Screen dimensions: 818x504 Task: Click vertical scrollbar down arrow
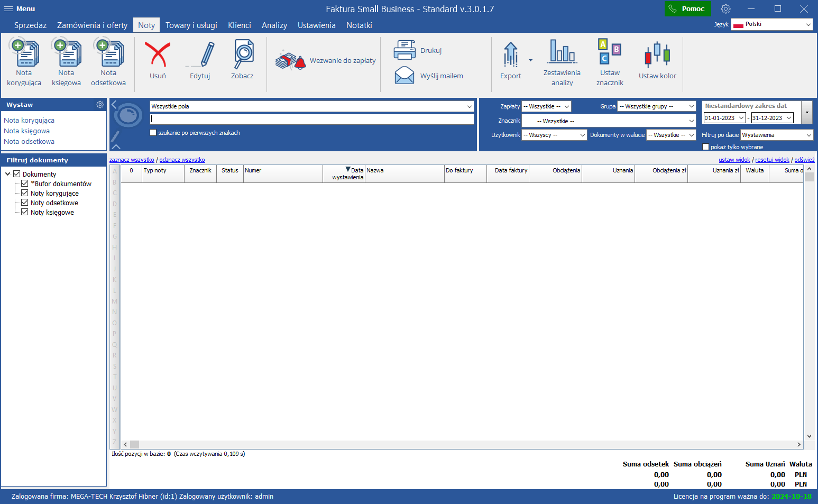pyautogui.click(x=809, y=436)
